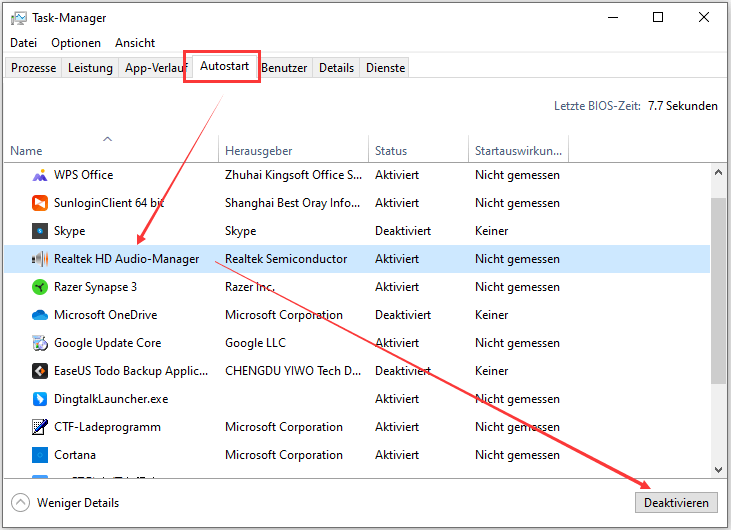Select the Skype icon in list
The height and width of the screenshot is (530, 731).
click(40, 231)
